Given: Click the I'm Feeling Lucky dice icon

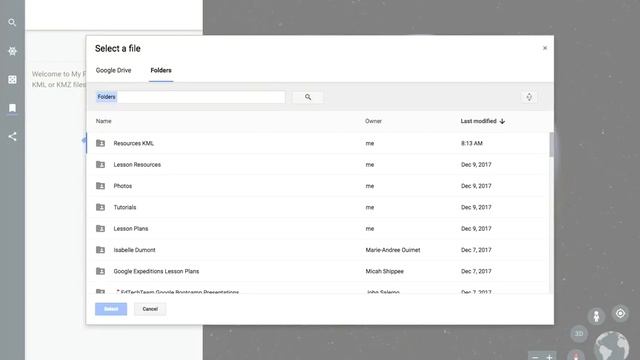Looking at the screenshot, I should click(12, 80).
